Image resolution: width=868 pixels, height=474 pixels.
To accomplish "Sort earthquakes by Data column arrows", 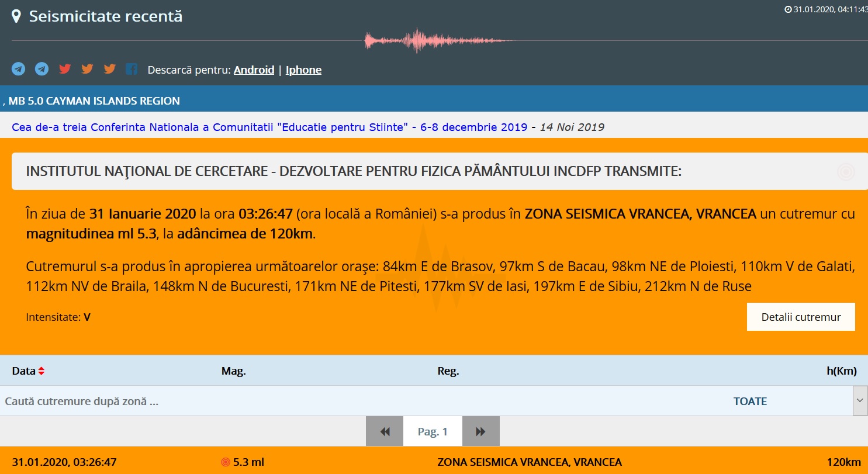I will (42, 371).
